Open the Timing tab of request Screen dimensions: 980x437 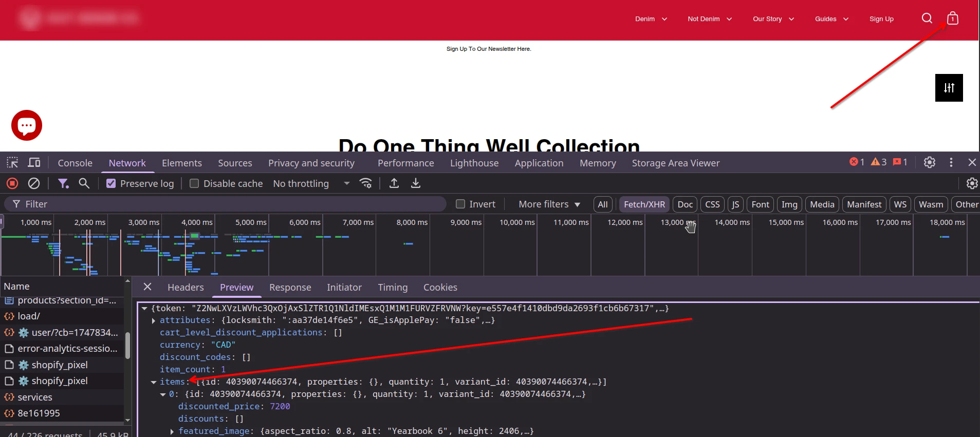393,287
